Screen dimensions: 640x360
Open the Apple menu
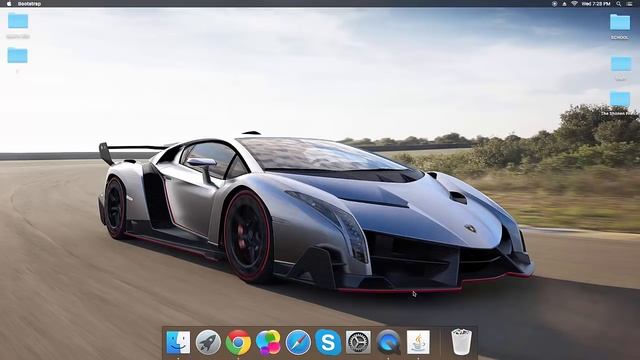[x=9, y=4]
